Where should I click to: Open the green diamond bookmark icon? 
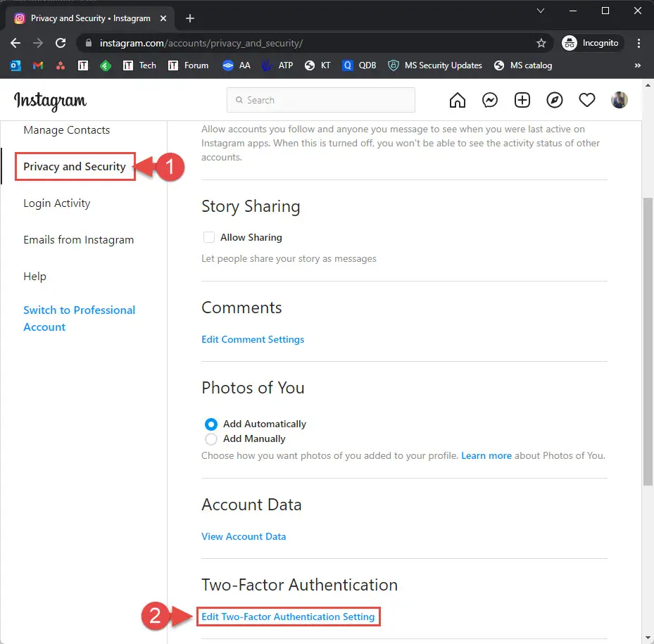pos(106,65)
